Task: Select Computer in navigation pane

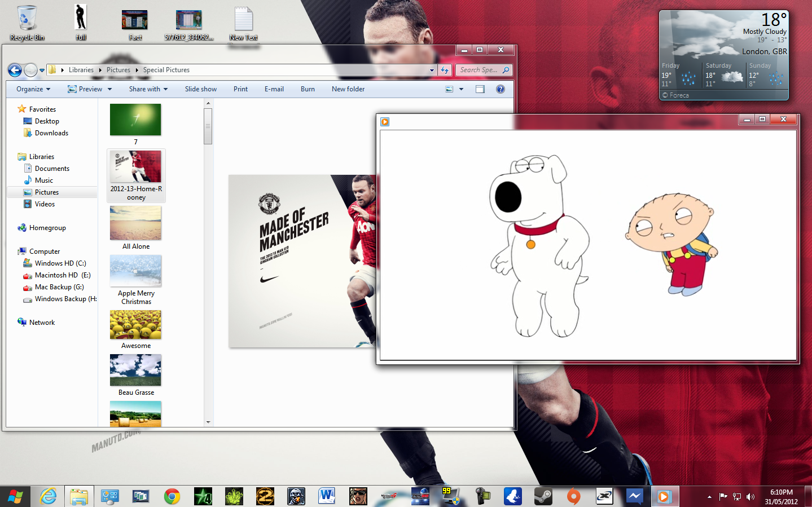Action: pos(45,252)
